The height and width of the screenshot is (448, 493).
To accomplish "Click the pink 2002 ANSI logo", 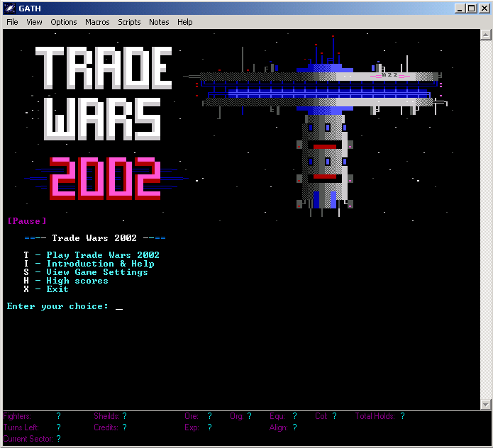I will pyautogui.click(x=105, y=178).
